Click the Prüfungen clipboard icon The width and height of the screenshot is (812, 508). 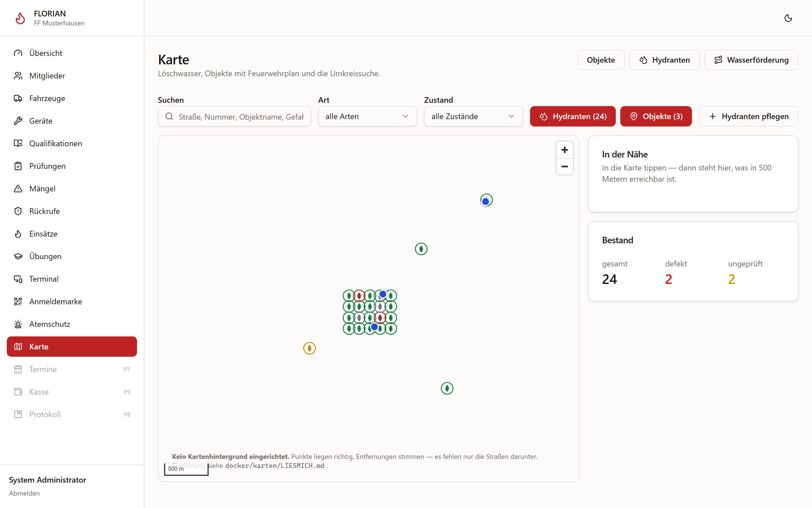click(x=18, y=166)
